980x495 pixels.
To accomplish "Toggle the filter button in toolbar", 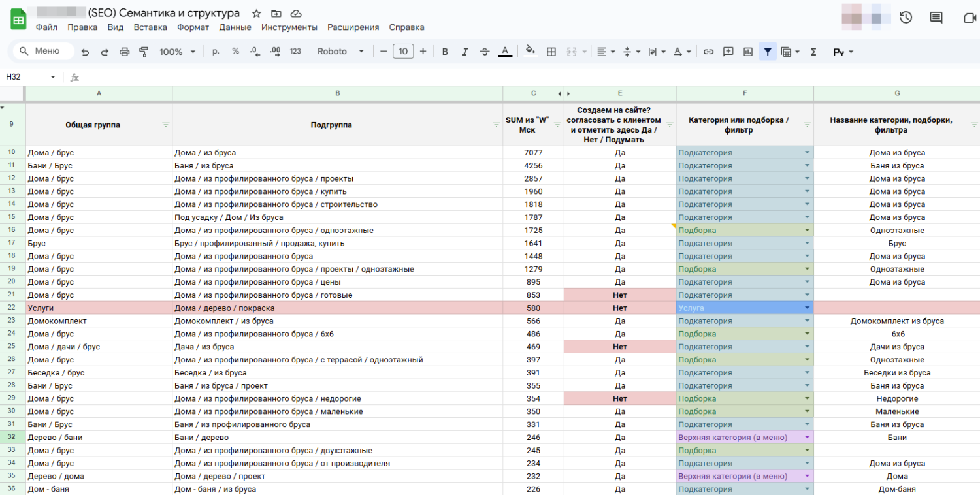I will point(768,52).
